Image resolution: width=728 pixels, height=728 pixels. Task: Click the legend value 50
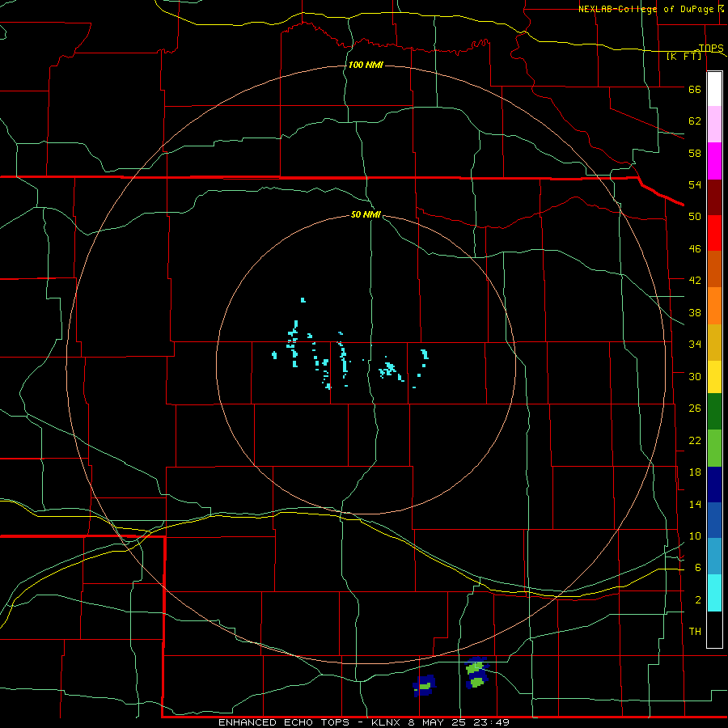pyautogui.click(x=695, y=217)
